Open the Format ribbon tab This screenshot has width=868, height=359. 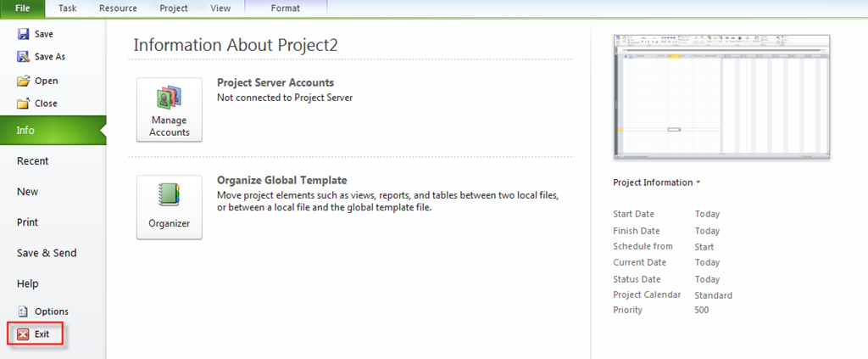point(285,8)
